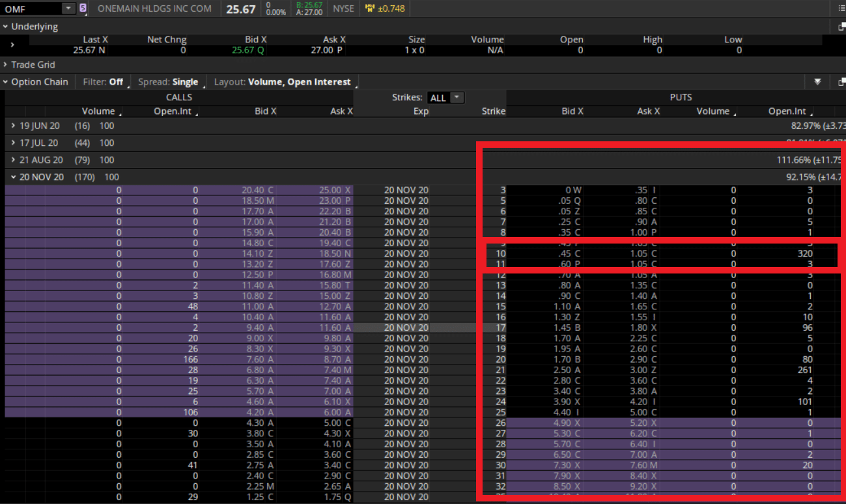Click the Strike column header
Viewport: 846px width, 504px height.
click(493, 111)
